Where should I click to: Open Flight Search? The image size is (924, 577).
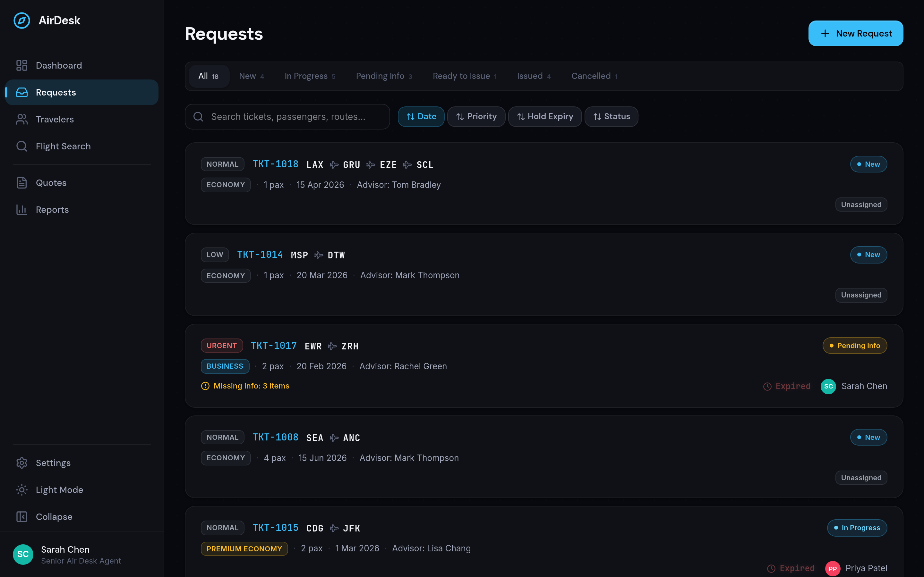pyautogui.click(x=64, y=146)
